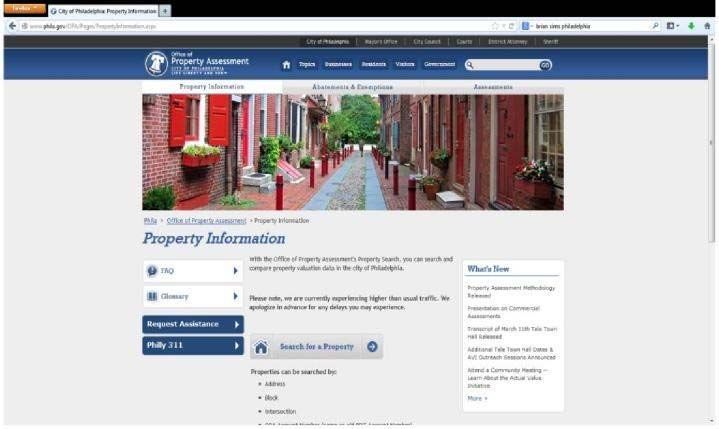
Task: Click the home icon in site navigation
Action: (287, 64)
